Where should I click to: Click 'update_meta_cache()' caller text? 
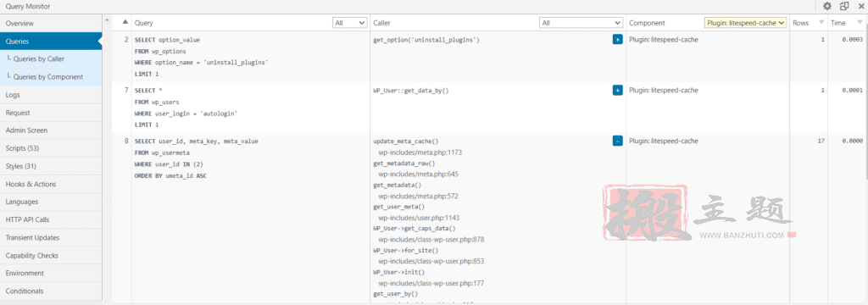406,141
